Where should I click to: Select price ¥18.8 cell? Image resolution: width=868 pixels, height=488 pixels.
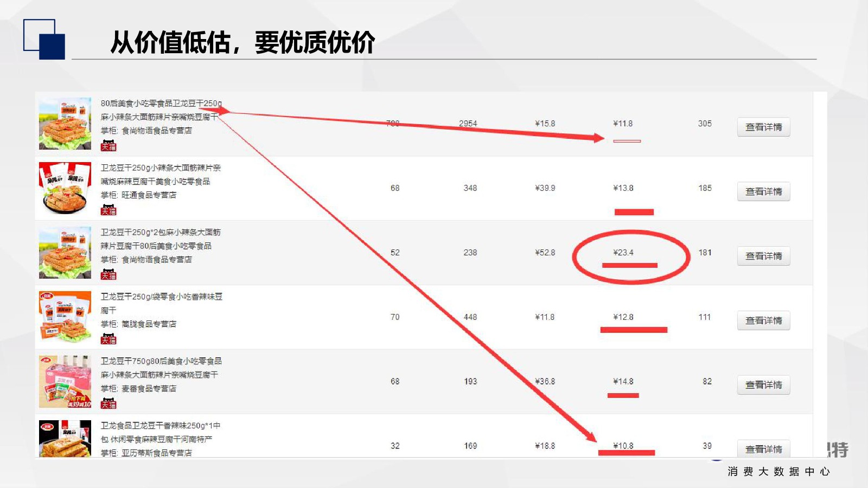click(x=545, y=446)
